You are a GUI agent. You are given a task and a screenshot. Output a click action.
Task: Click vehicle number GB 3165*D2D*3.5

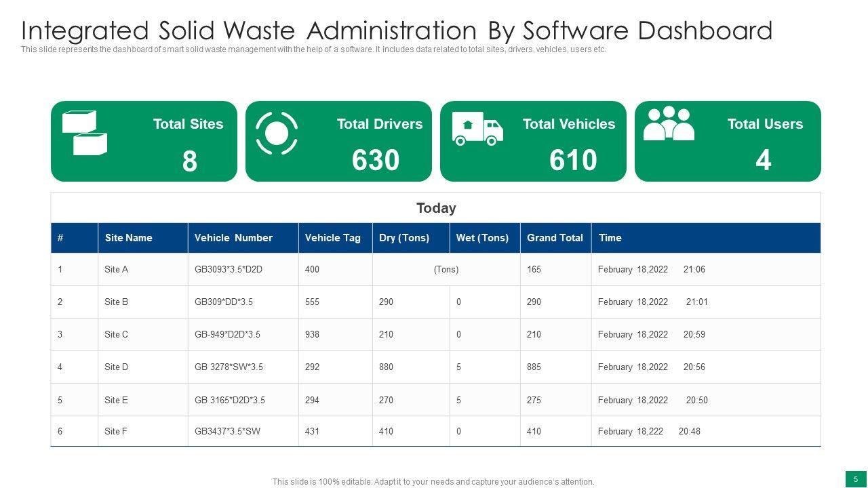click(x=229, y=401)
